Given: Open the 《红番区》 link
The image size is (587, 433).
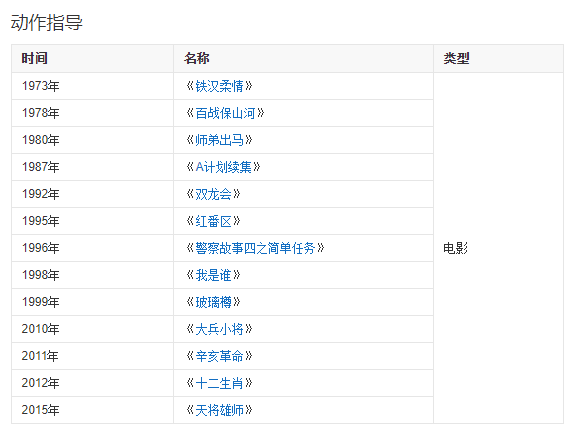Looking at the screenshot, I should [213, 221].
